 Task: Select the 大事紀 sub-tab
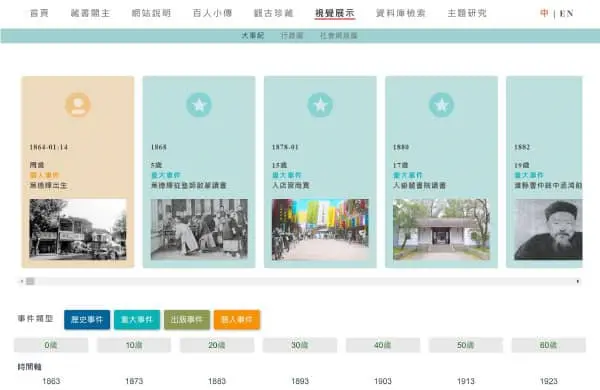pyautogui.click(x=252, y=36)
